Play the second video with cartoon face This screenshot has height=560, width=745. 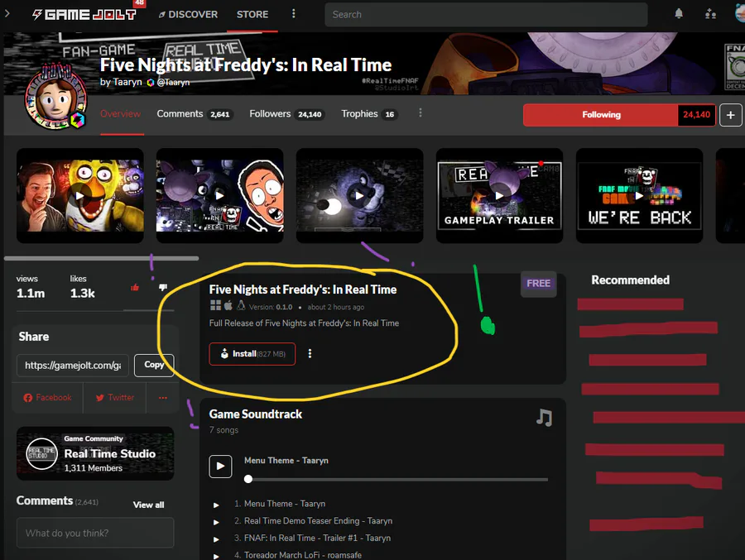[x=219, y=196]
